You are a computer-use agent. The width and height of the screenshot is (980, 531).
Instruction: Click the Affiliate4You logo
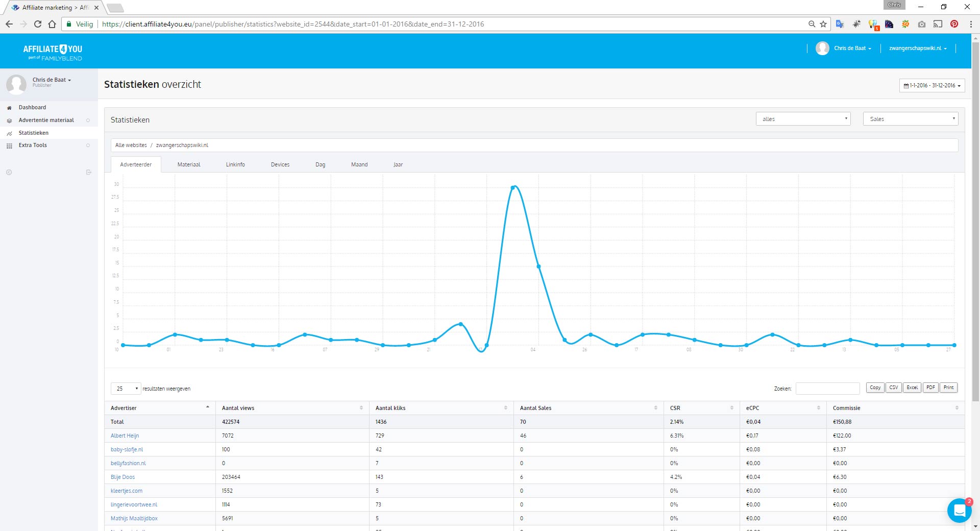[x=53, y=52]
